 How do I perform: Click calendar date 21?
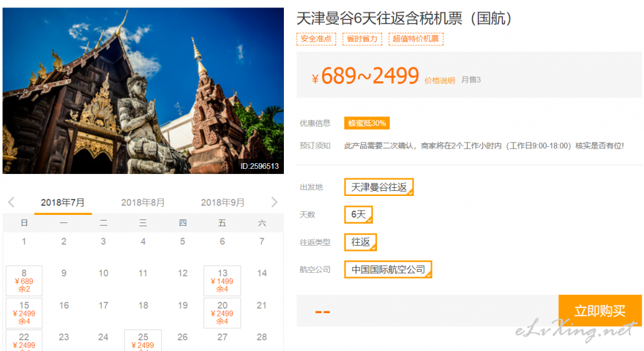262,306
